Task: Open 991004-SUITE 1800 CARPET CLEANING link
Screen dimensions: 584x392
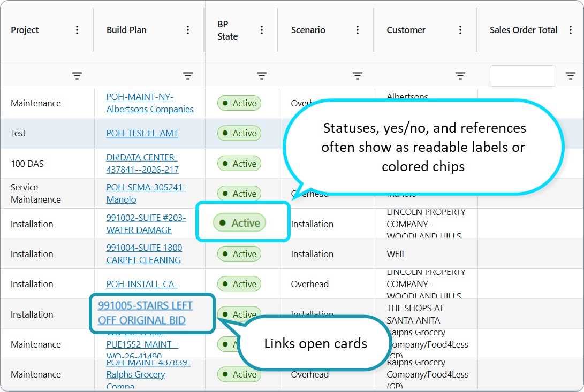Action: point(144,254)
